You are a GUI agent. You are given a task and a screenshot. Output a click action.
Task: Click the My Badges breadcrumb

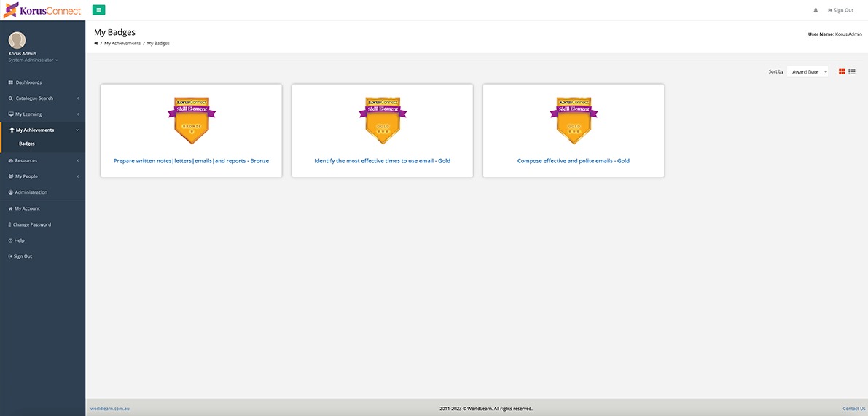158,43
